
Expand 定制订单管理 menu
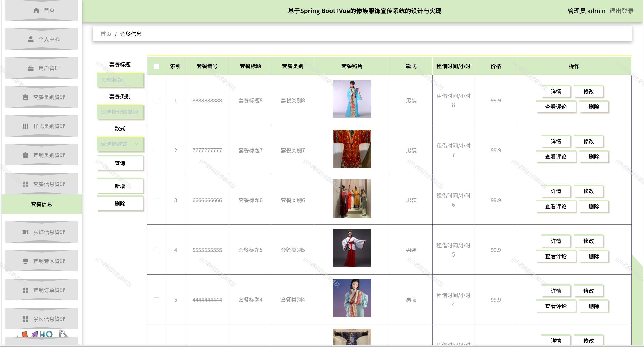coord(41,290)
